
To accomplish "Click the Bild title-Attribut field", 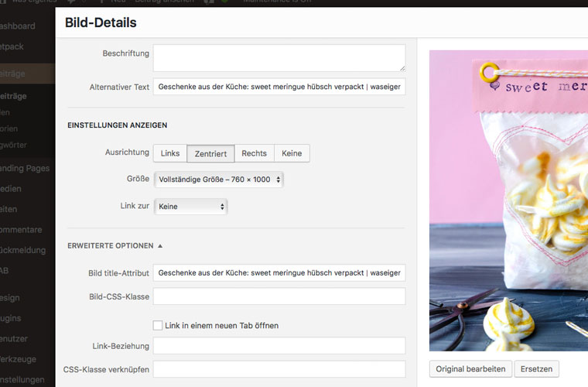I will point(279,272).
